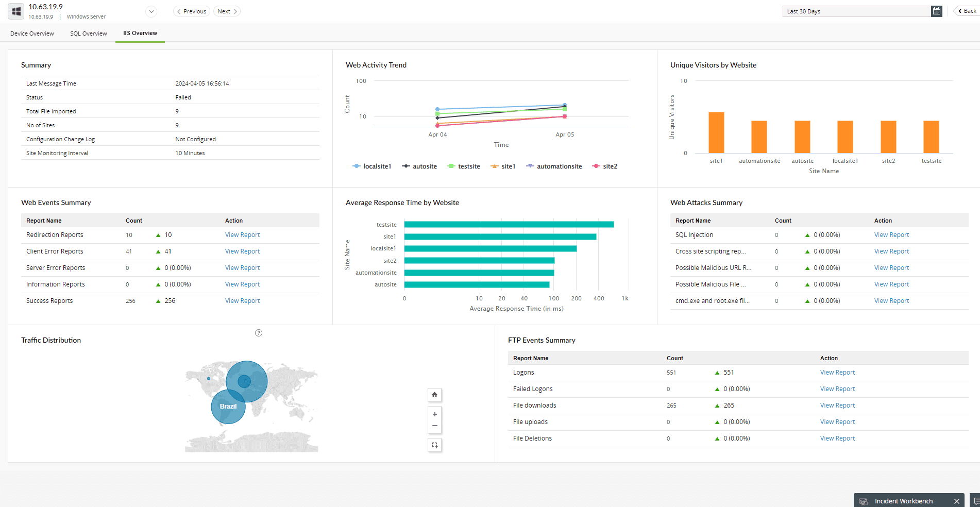This screenshot has width=980, height=507.
Task: Switch to the Device Overview tab
Action: coord(32,33)
